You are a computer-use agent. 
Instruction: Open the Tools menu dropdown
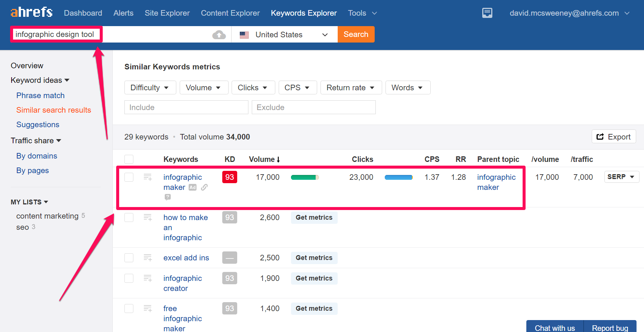[x=362, y=13]
